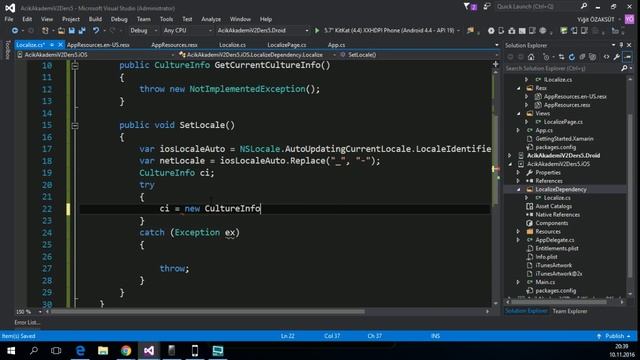
Task: Click the Save All icon
Action: (x=82, y=31)
